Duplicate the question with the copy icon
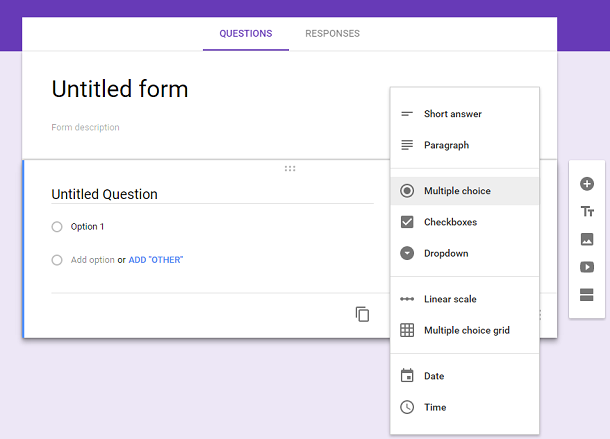Image resolution: width=610 pixels, height=439 pixels. point(362,314)
